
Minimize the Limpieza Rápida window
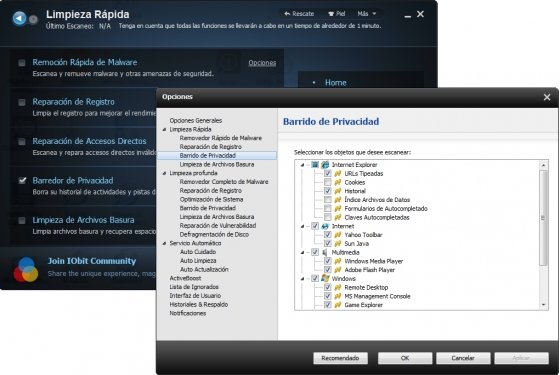click(408, 15)
